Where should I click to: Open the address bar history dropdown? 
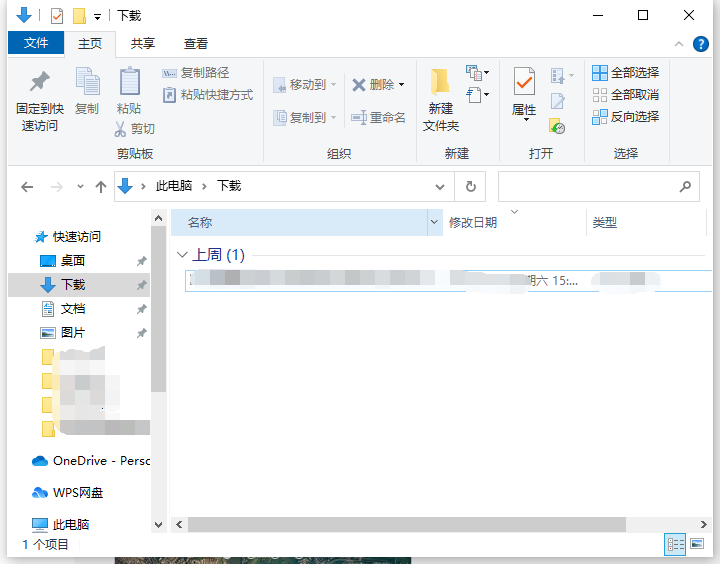[440, 187]
